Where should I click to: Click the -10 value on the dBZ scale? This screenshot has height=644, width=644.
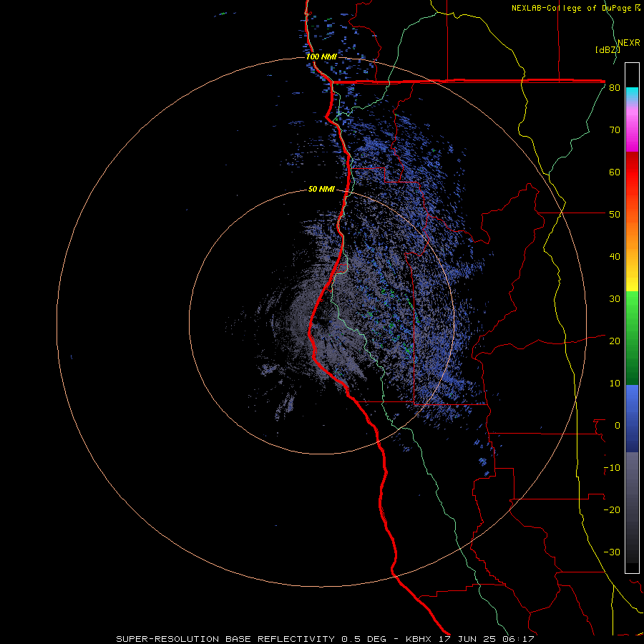pyautogui.click(x=612, y=468)
